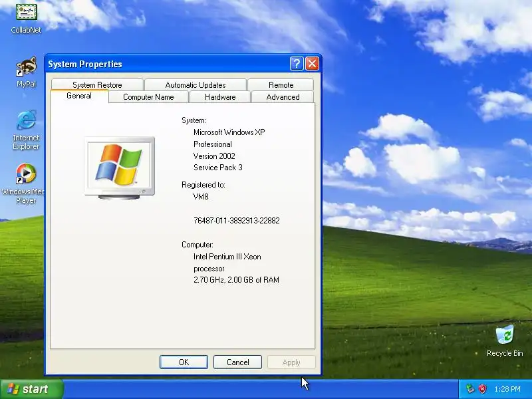532x399 pixels.
Task: Click the 1:28 PM clock
Action: click(x=507, y=389)
